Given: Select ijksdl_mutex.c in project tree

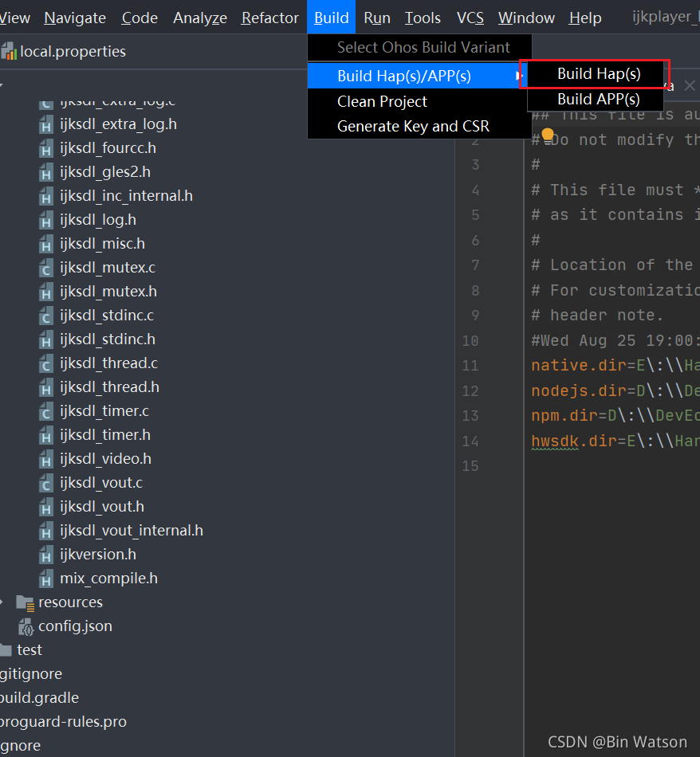Looking at the screenshot, I should coord(108,268).
